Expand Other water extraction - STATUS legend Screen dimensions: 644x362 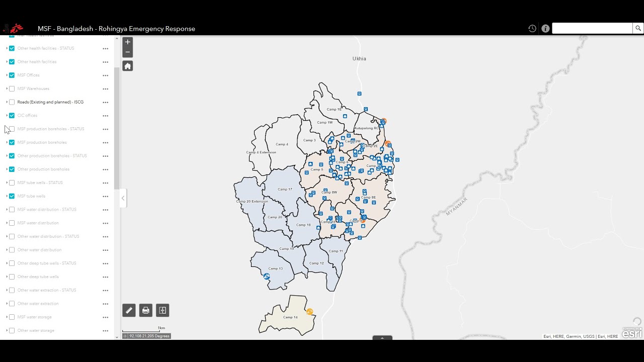[7, 290]
